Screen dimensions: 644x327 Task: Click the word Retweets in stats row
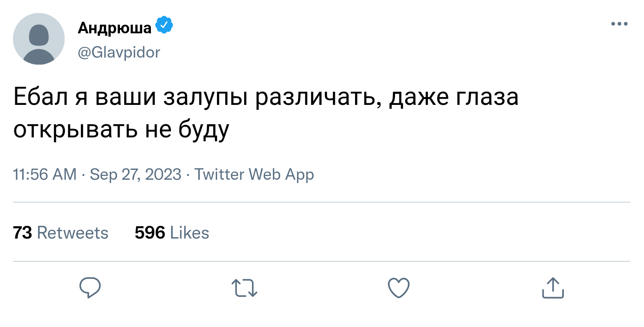point(73,233)
